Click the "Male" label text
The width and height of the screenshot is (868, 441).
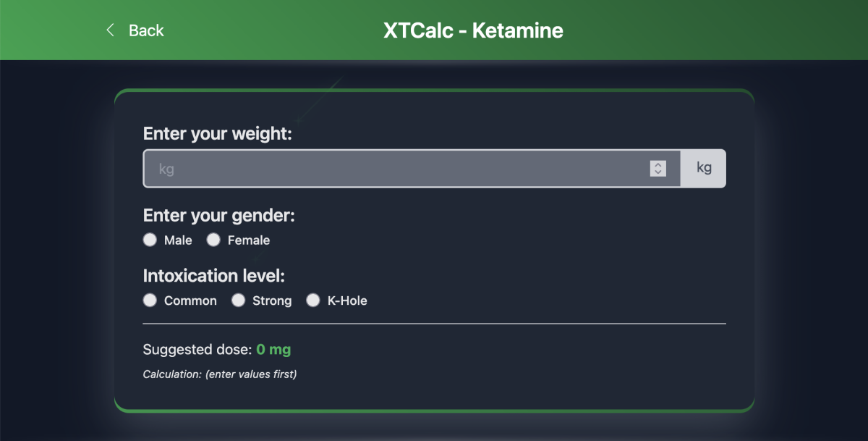(x=178, y=240)
